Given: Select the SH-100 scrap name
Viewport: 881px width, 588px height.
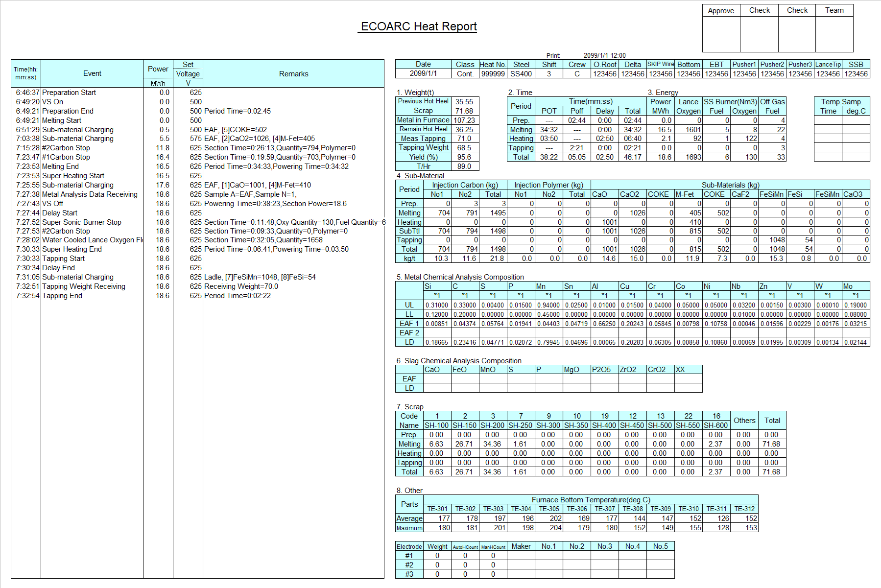Looking at the screenshot, I should [x=437, y=425].
